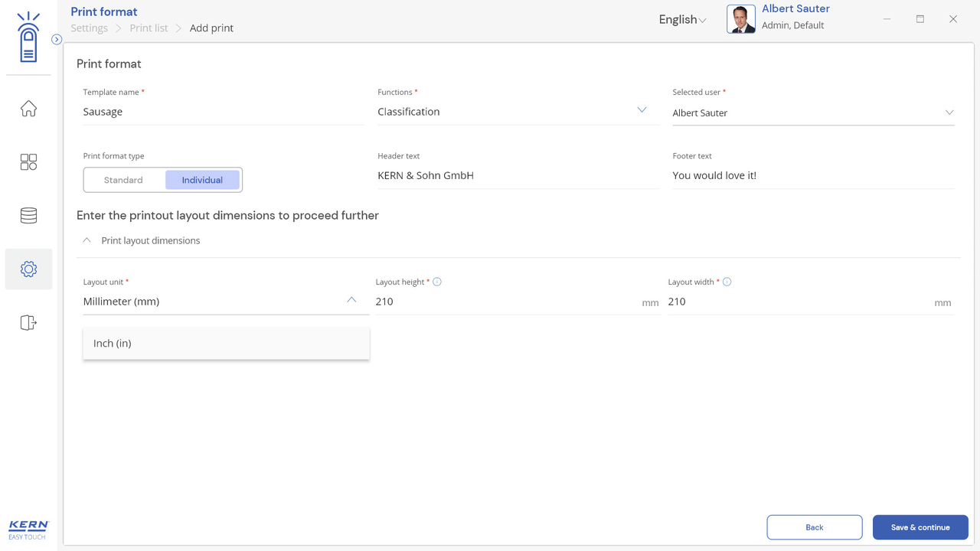The width and height of the screenshot is (980, 551).
Task: Click the Save & continue button
Action: click(x=920, y=527)
